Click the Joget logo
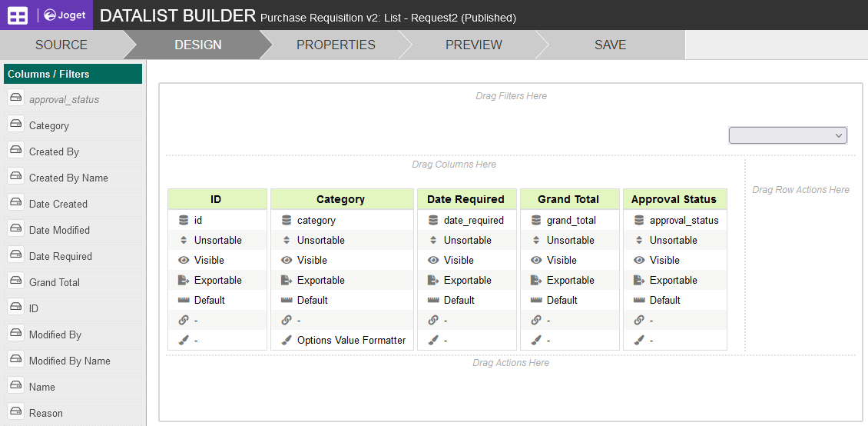Screen dimensions: 868x426 pyautogui.click(x=65, y=15)
